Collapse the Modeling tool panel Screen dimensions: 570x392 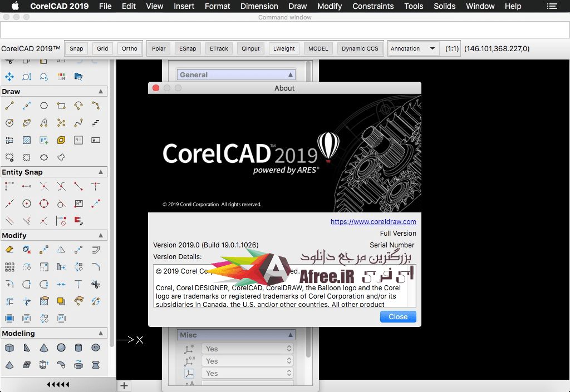pyautogui.click(x=101, y=333)
